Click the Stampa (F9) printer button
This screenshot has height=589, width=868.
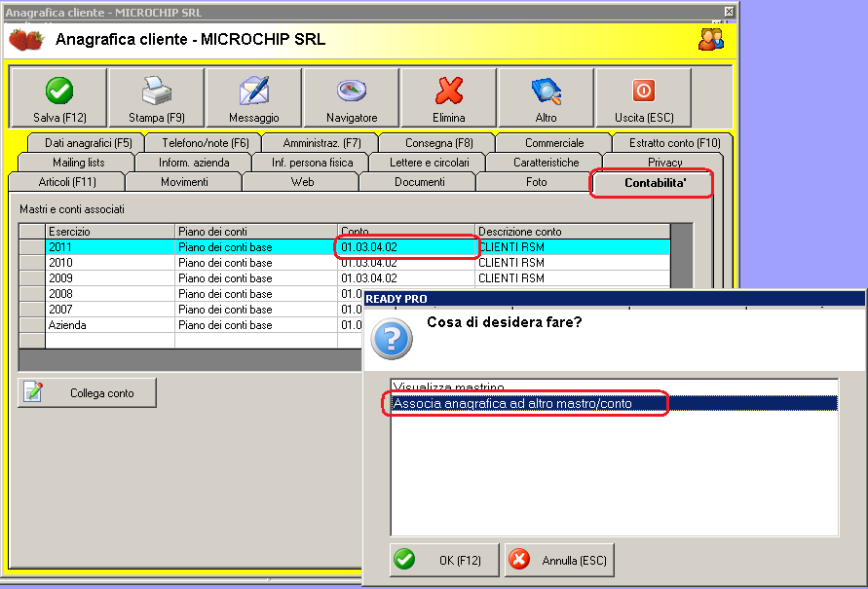coord(157,98)
